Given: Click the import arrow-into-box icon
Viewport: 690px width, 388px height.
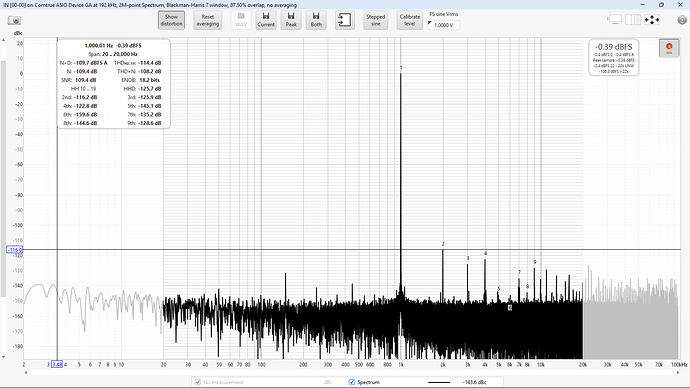Looking at the screenshot, I should [345, 20].
